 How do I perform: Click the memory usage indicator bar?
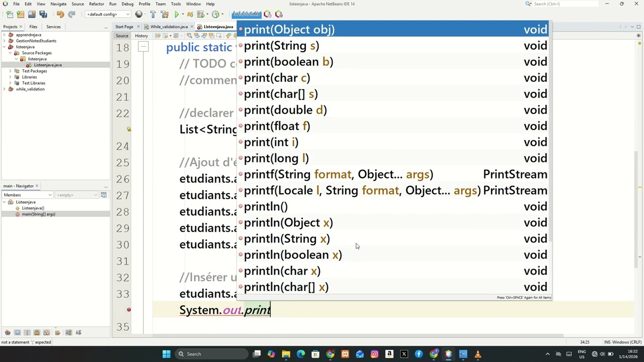247,14
